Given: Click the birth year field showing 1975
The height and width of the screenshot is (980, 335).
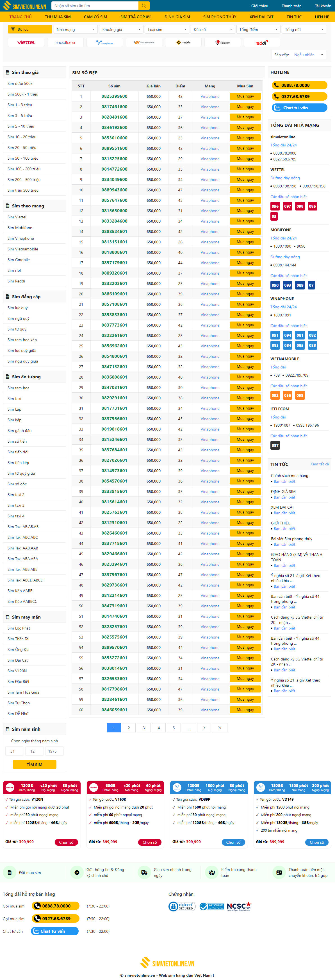Looking at the screenshot, I should click(54, 751).
